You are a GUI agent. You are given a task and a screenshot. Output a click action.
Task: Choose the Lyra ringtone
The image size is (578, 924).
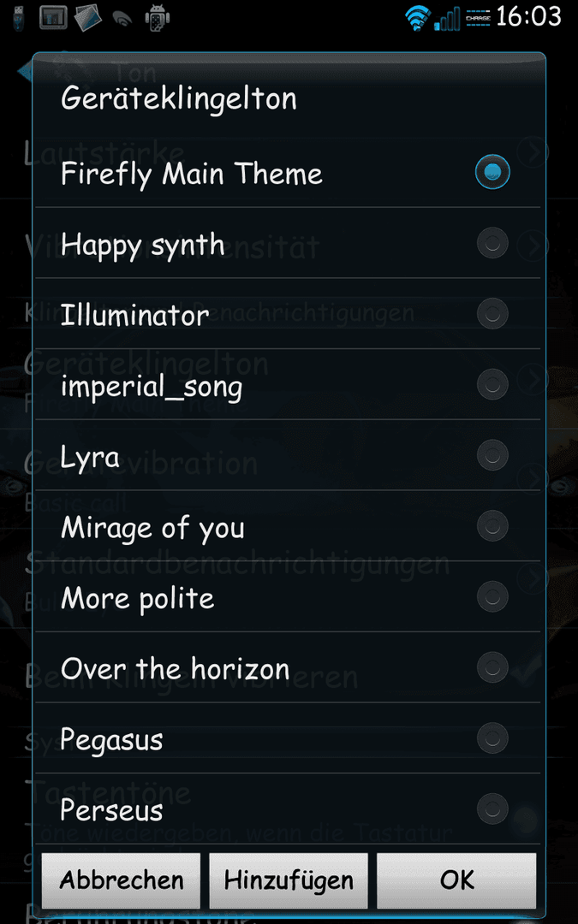point(288,455)
